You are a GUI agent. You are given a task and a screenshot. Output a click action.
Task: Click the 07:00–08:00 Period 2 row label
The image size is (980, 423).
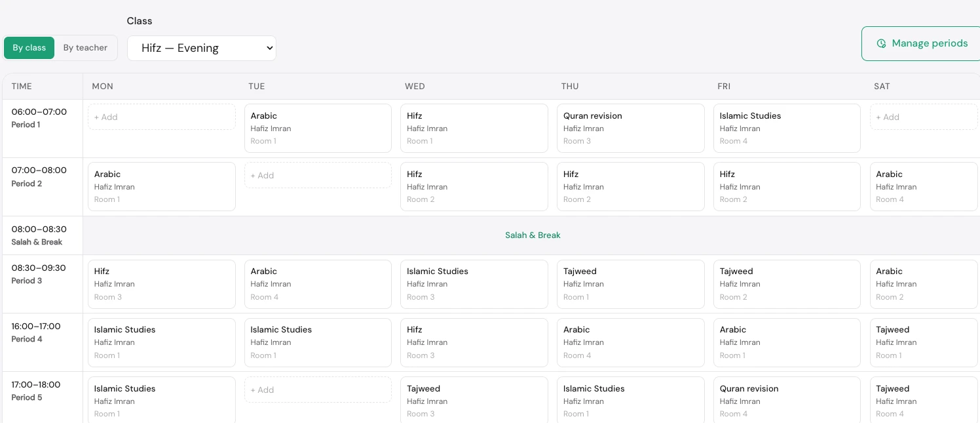pyautogui.click(x=39, y=176)
